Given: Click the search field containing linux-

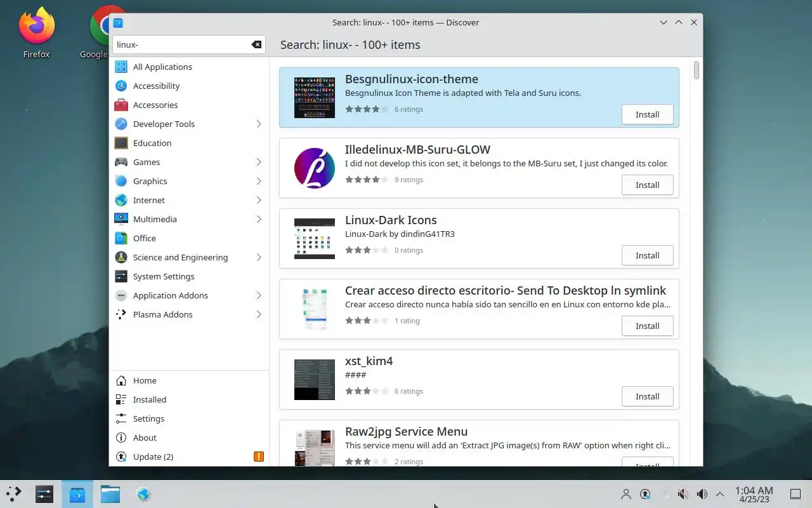Looking at the screenshot, I should coord(188,44).
